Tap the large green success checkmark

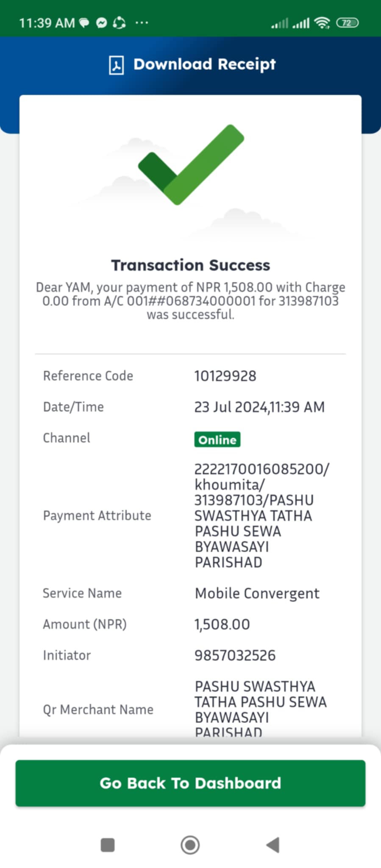point(191,164)
